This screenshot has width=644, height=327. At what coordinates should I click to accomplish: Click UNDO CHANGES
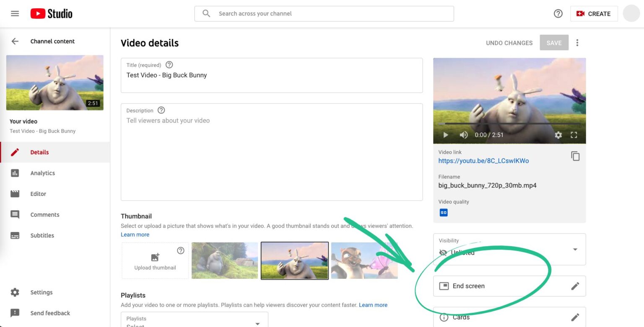pyautogui.click(x=509, y=42)
